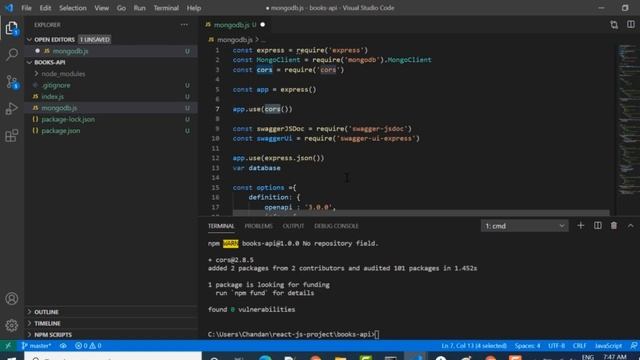The height and width of the screenshot is (360, 640).
Task: Open the Go menu
Action: click(121, 8)
